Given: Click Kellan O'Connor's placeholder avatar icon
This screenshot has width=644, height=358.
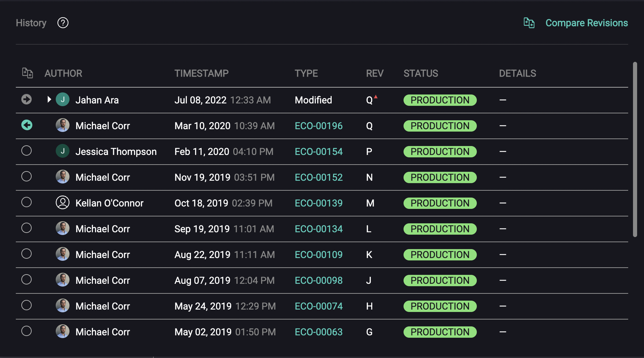Looking at the screenshot, I should coord(63,203).
